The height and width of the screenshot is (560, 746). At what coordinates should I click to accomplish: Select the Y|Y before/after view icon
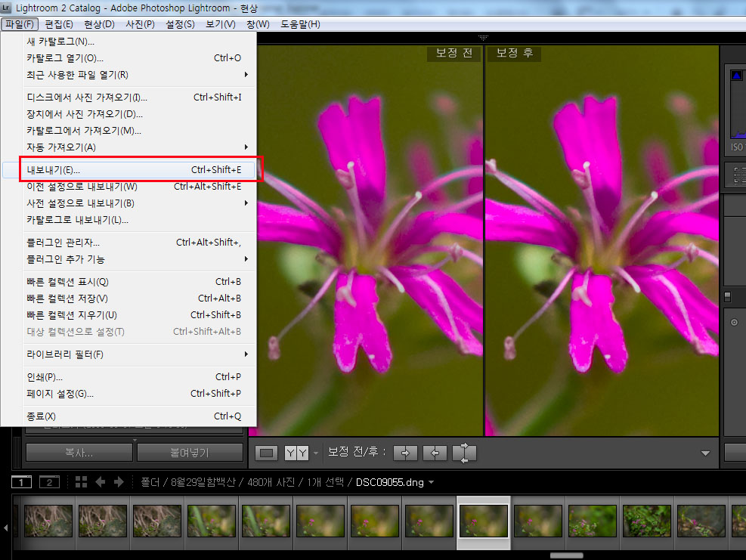(296, 453)
